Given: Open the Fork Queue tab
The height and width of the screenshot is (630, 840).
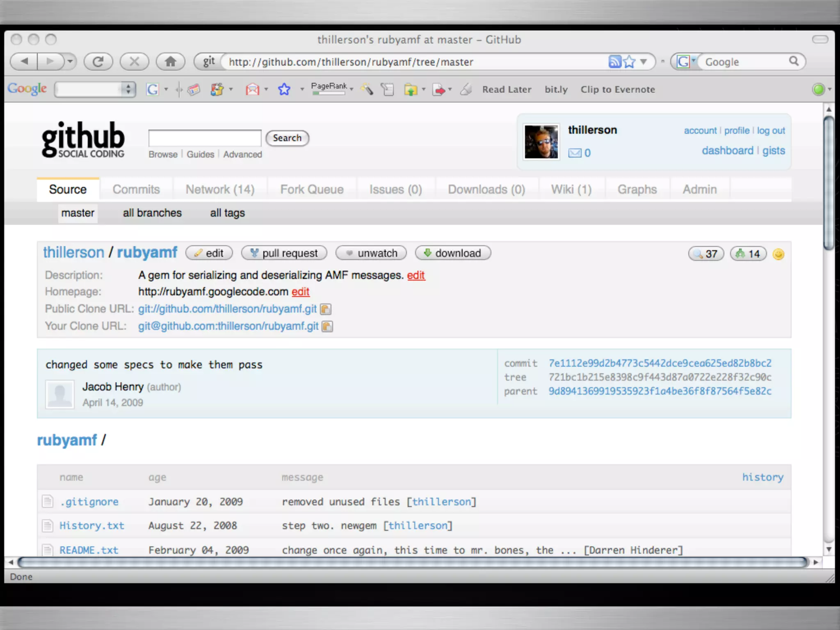Looking at the screenshot, I should tap(312, 189).
